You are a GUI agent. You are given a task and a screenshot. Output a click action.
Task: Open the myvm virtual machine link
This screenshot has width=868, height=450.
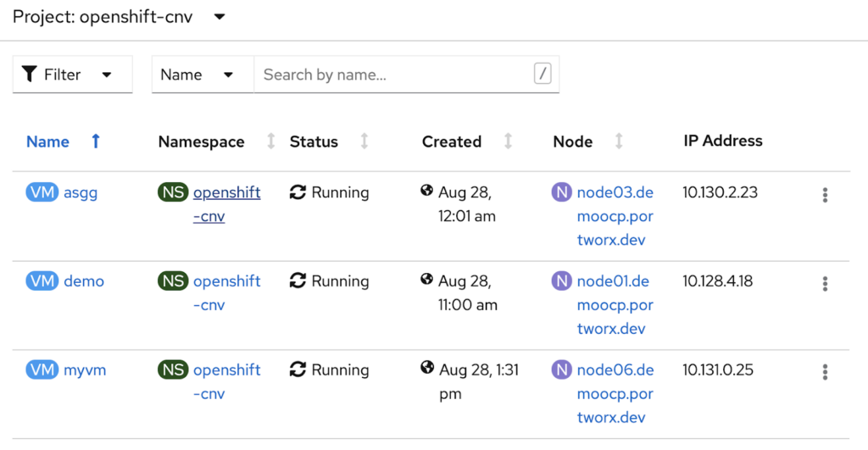click(85, 370)
